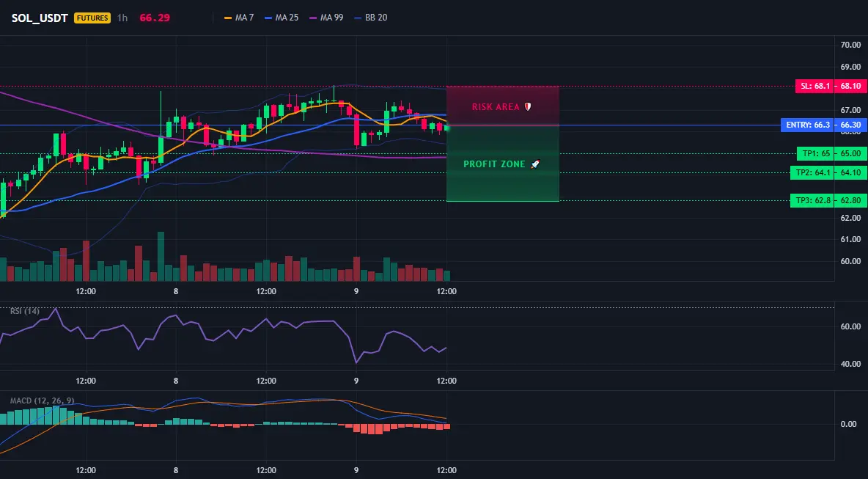This screenshot has width=868, height=479.
Task: Click the 68.10 stop loss axis price
Action: [x=850, y=87]
